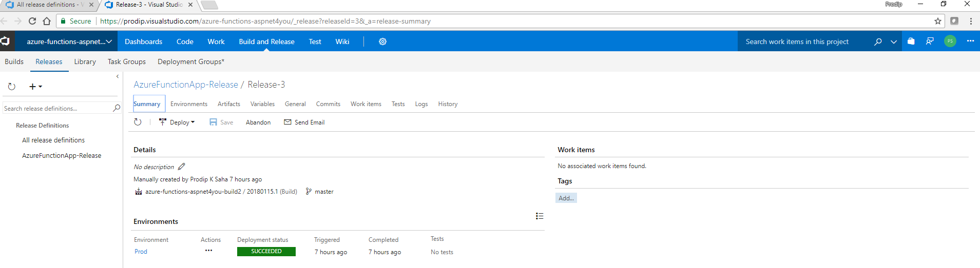Select the Logs tab
The height and width of the screenshot is (268, 980).
coord(421,104)
